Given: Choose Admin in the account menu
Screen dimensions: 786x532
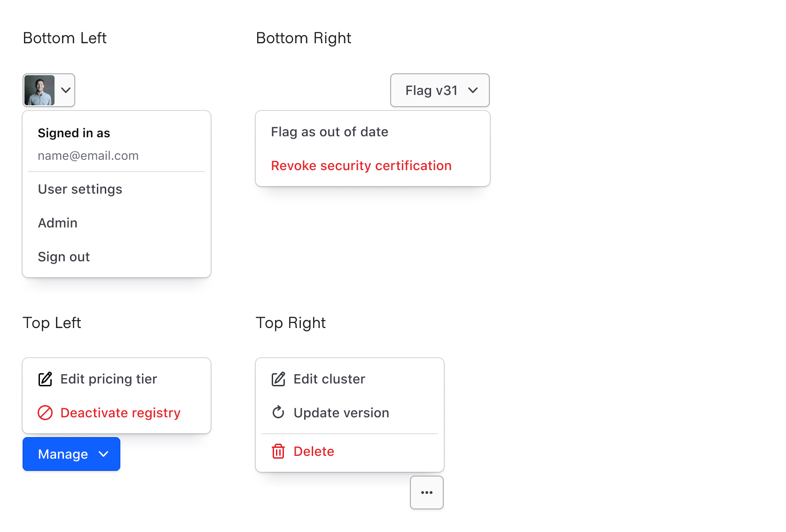Looking at the screenshot, I should coord(58,223).
